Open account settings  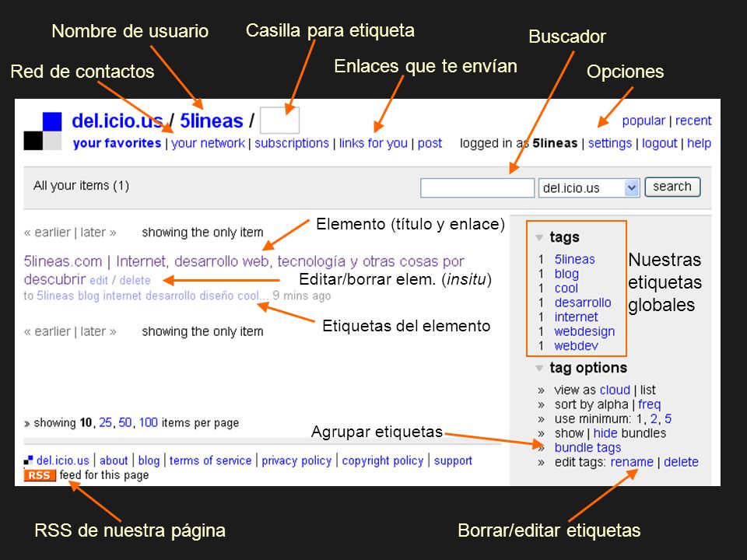[x=610, y=143]
